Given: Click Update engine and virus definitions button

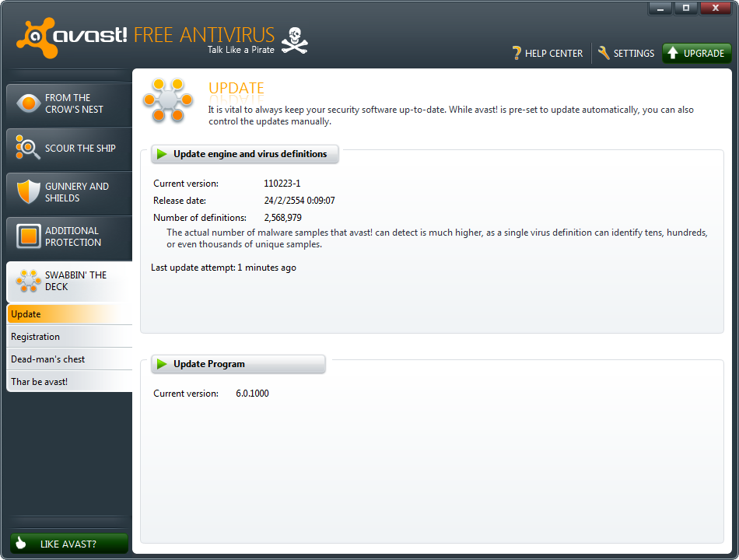Looking at the screenshot, I should click(x=244, y=154).
